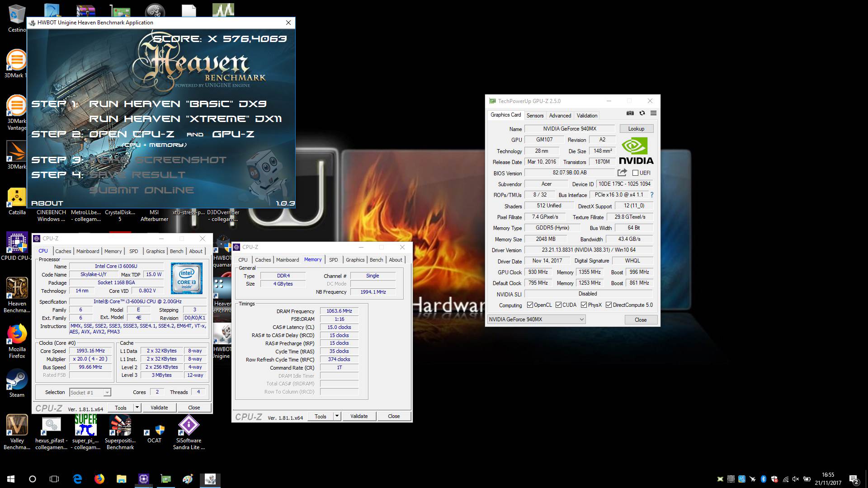Click the NVIDIA logo in GPU-Z
The height and width of the screenshot is (488, 868).
point(636,151)
